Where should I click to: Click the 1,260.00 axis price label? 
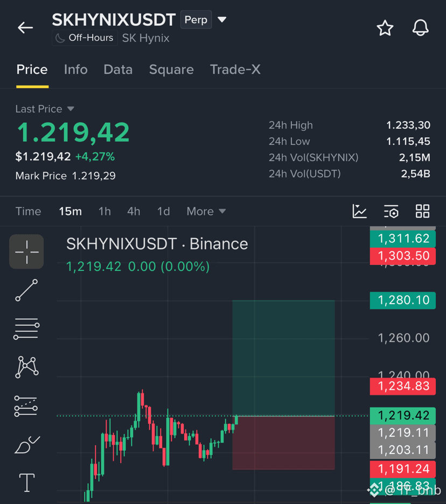(403, 338)
